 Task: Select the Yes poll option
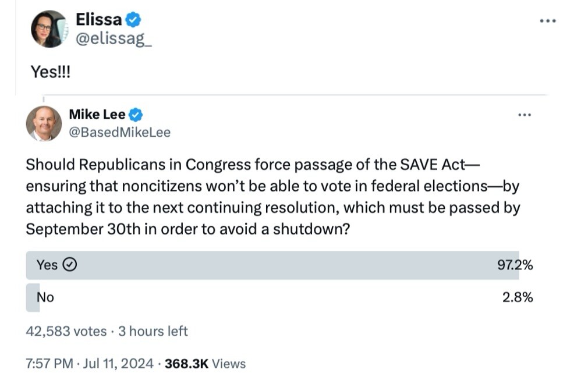click(x=279, y=265)
